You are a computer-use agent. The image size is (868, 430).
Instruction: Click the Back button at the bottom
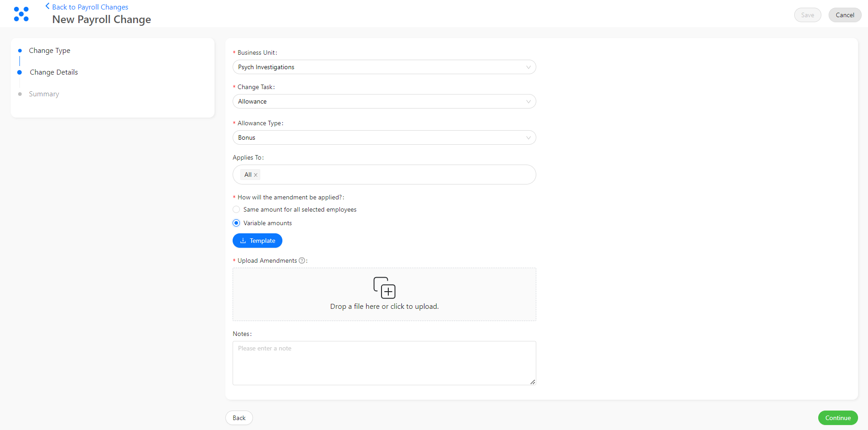coord(239,418)
